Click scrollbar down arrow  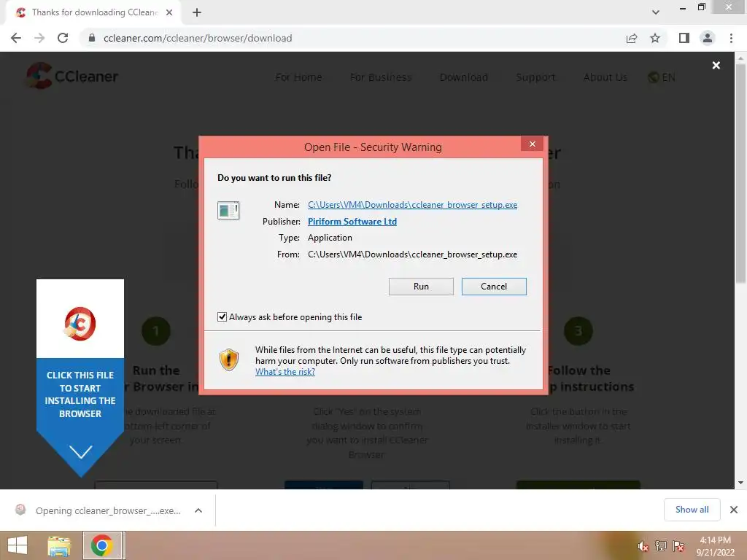pos(740,483)
